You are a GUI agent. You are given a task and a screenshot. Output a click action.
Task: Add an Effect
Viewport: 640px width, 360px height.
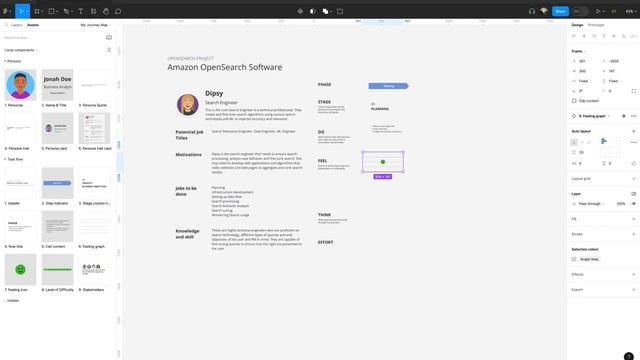633,274
